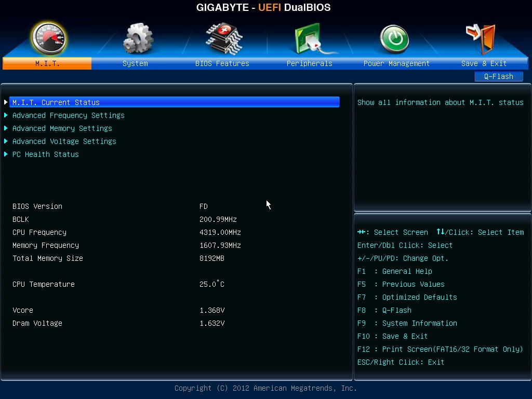Click the CPU Temperature label
The width and height of the screenshot is (532, 399).
44,284
